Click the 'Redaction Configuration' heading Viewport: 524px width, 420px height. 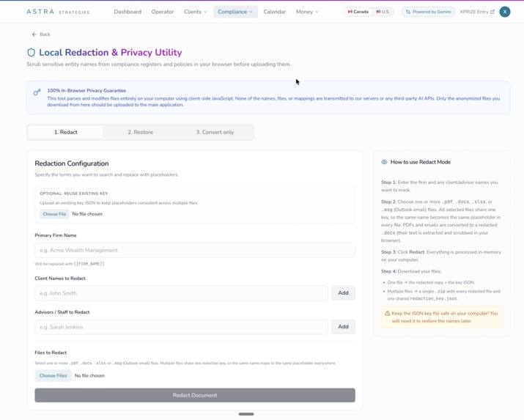coord(72,163)
